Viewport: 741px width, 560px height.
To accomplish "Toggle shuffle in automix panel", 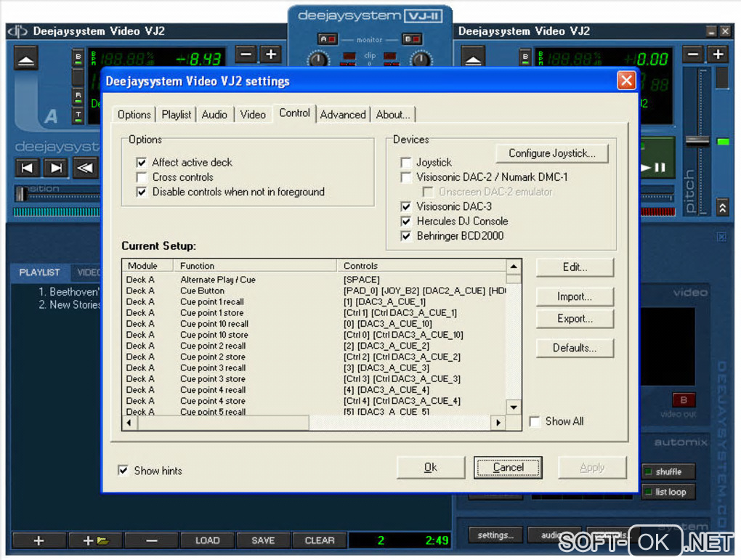I will point(668,471).
